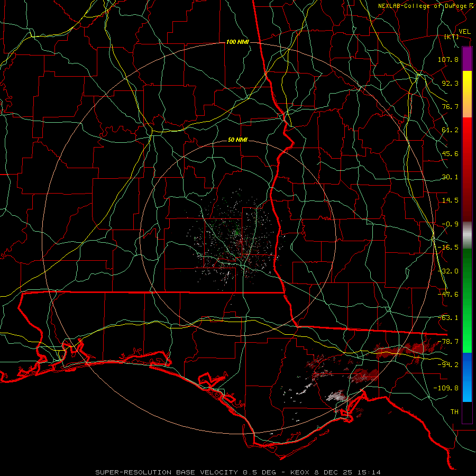
Task: Click the purple segment of the color bar
Action: 467,59
